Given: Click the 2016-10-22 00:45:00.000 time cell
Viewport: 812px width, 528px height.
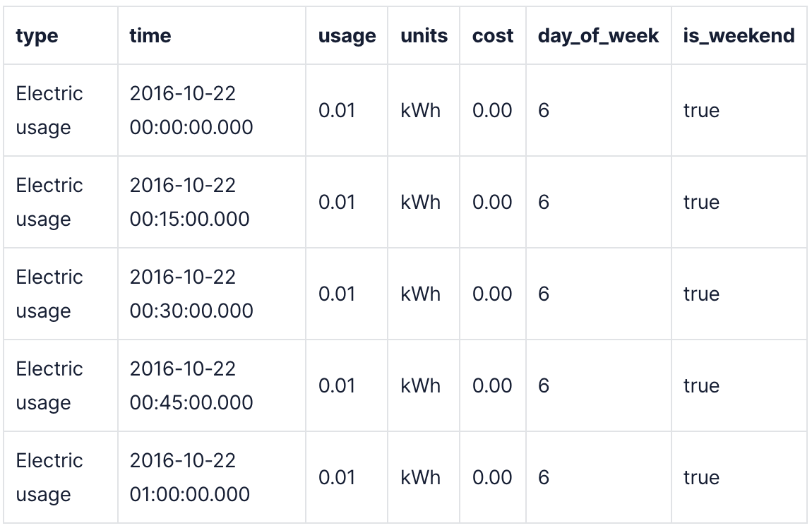Looking at the screenshot, I should [x=191, y=385].
